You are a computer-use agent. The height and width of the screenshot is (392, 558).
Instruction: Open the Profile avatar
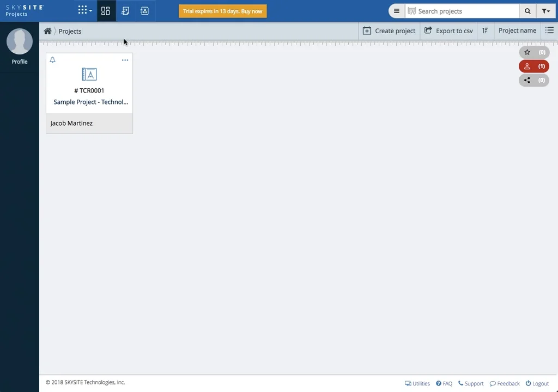tap(20, 41)
